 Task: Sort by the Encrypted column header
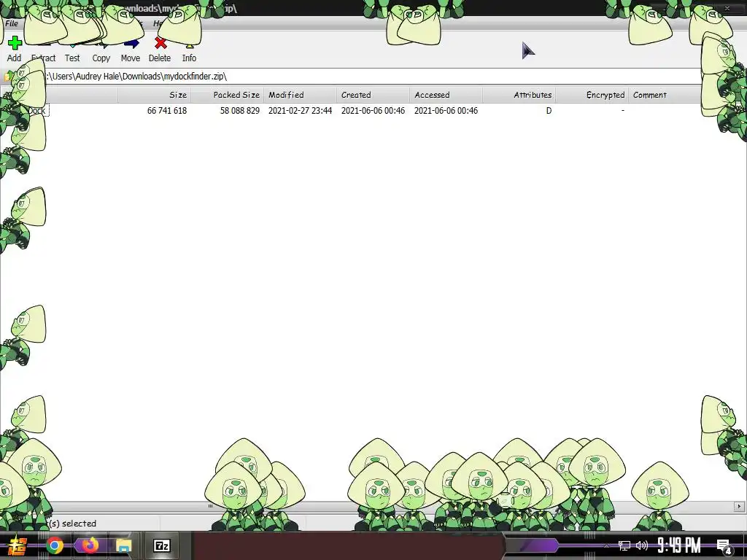click(592, 95)
